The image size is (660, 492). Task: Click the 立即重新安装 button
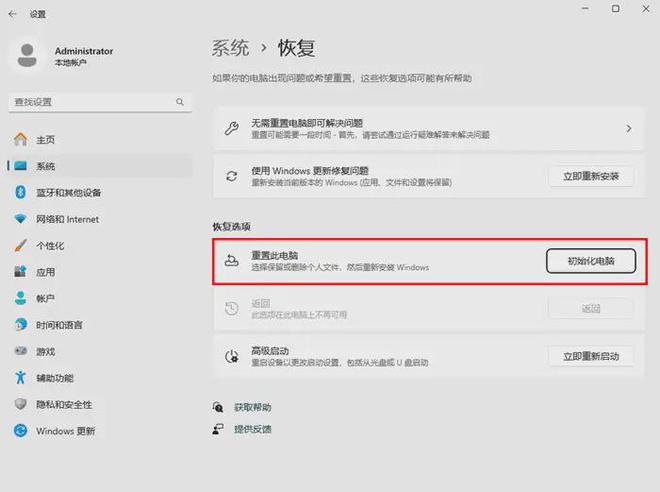tap(591, 176)
